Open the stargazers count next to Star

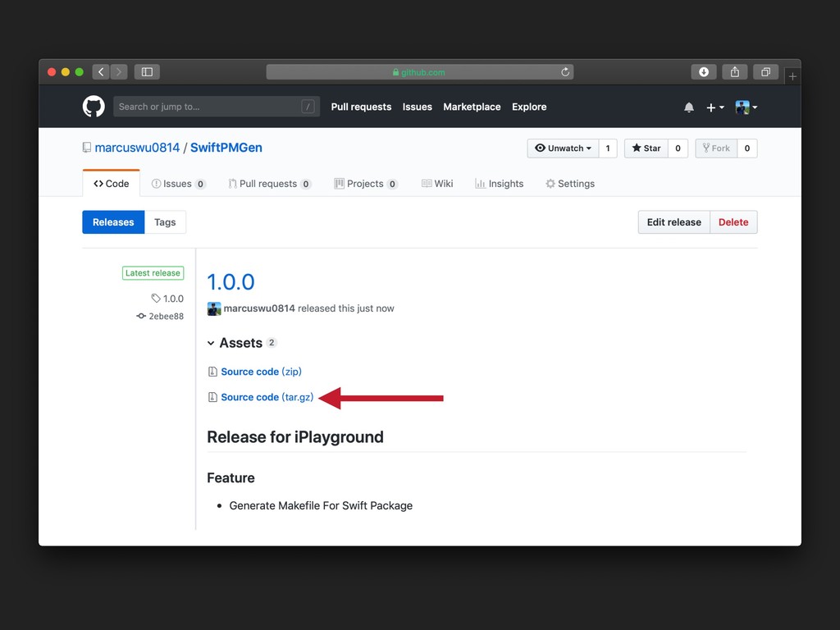(678, 148)
